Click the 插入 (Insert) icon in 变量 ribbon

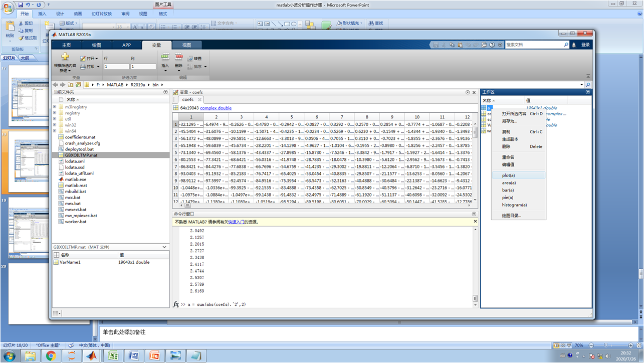[x=165, y=57]
